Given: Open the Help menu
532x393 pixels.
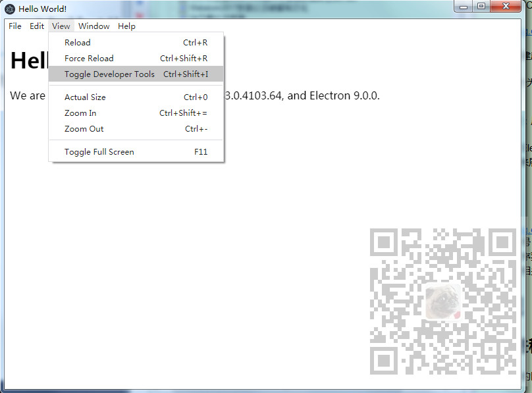Looking at the screenshot, I should coord(126,26).
